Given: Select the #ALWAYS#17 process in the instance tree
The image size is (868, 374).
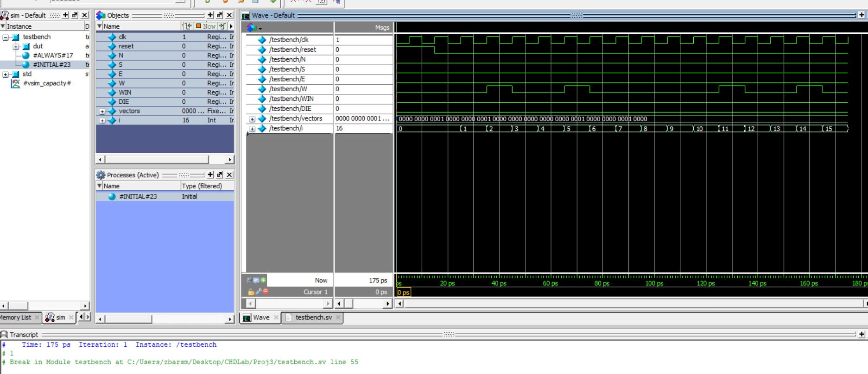Looking at the screenshot, I should pyautogui.click(x=52, y=56).
